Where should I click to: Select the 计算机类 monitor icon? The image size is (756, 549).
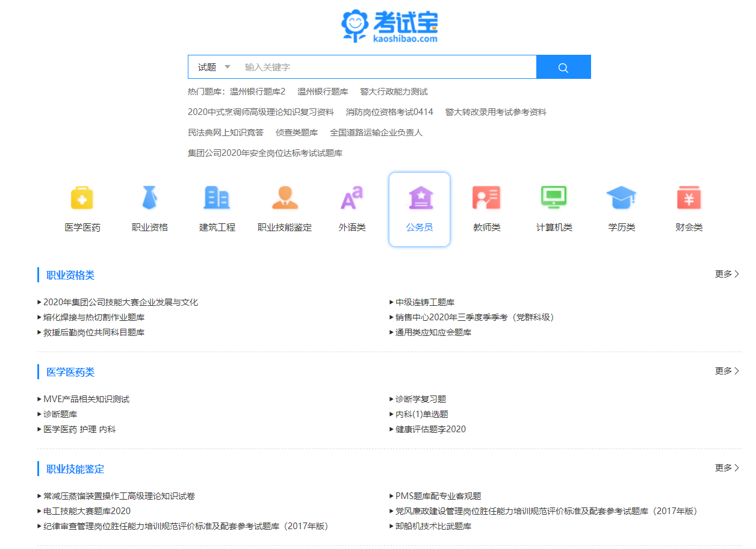click(x=554, y=197)
